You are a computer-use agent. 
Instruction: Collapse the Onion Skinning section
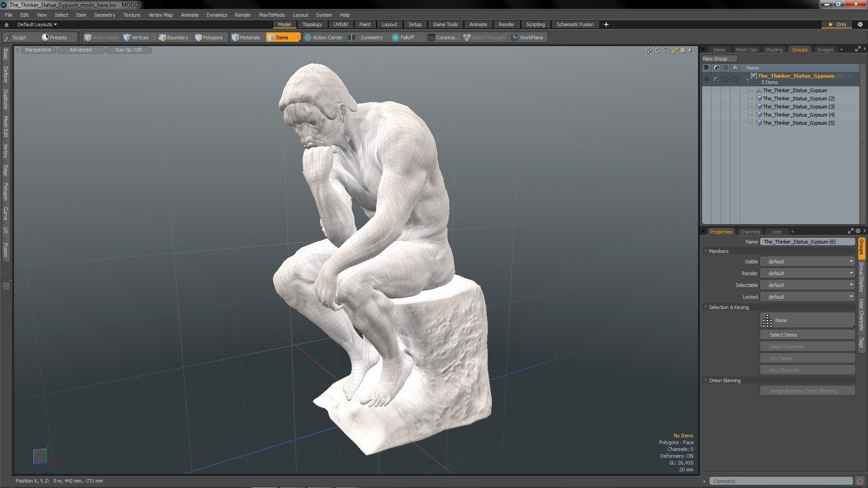tap(705, 380)
